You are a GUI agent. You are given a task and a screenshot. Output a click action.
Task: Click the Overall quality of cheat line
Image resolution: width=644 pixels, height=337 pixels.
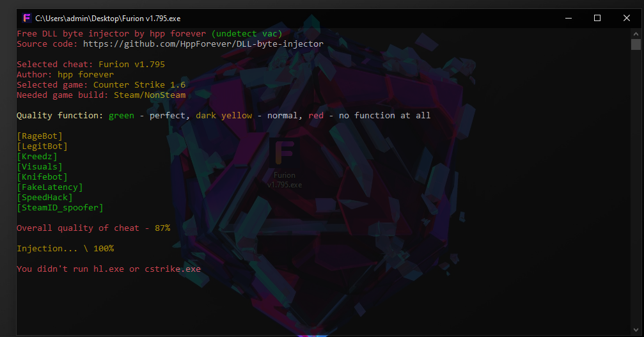[x=93, y=228]
